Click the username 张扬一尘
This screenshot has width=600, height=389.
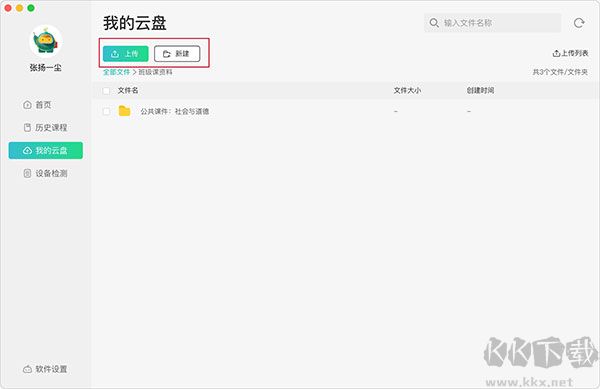46,68
